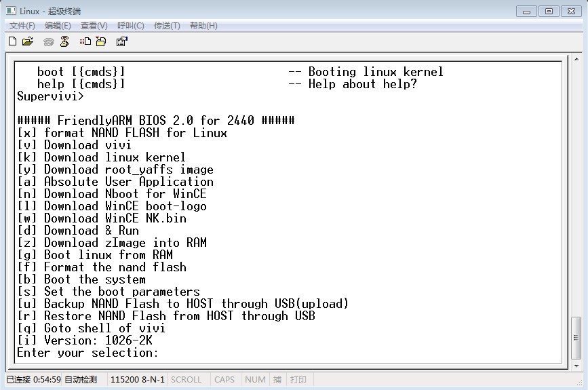Open the 帮助(H) menu
The width and height of the screenshot is (588, 390).
(x=203, y=26)
